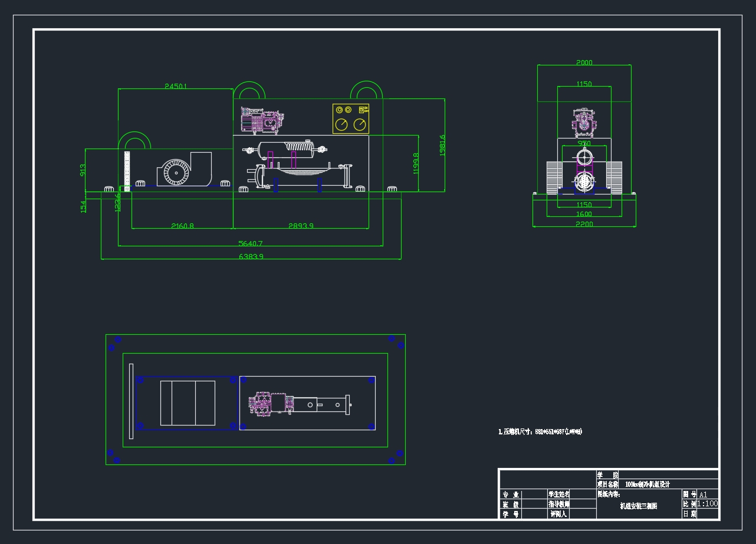Click the 6383.9 overall length dimension
756x544 pixels.
coord(251,256)
